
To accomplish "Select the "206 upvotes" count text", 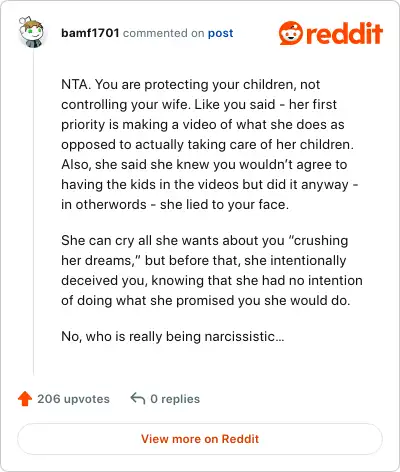I will 73,399.
